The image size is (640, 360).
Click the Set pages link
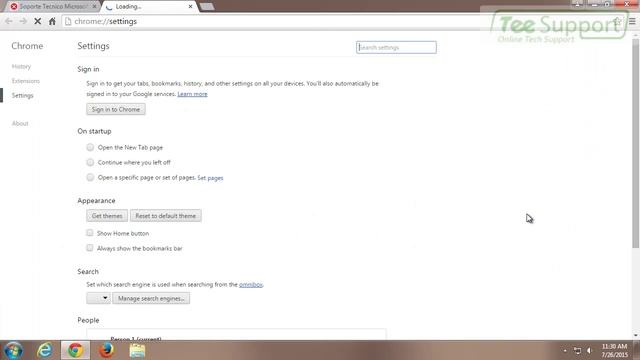[210, 178]
